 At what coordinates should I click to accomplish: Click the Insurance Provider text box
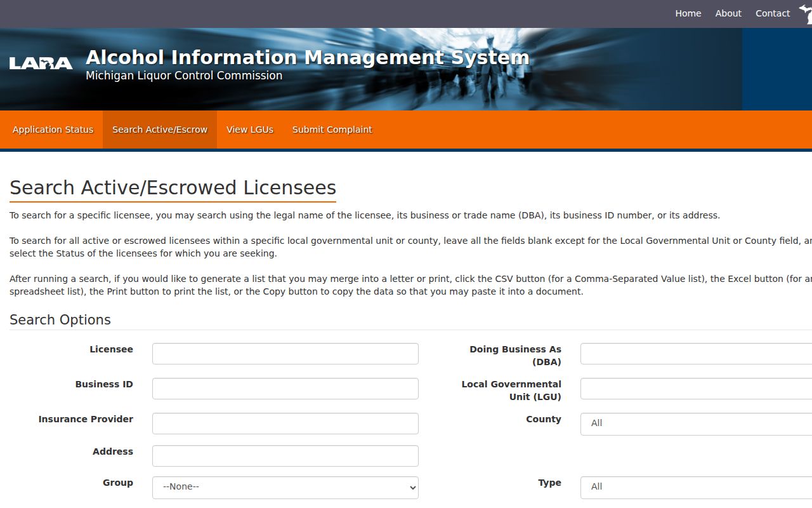pyautogui.click(x=285, y=424)
